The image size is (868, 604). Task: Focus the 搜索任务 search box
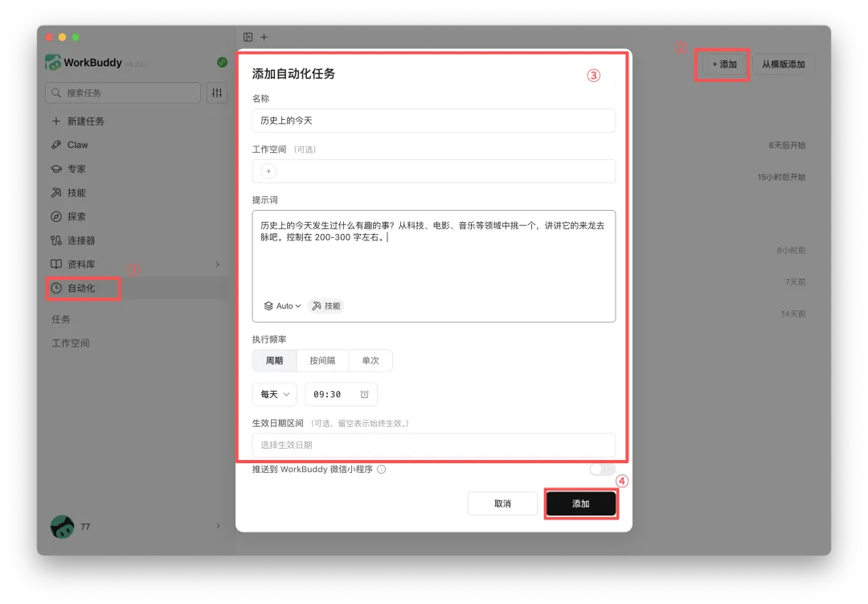point(123,92)
